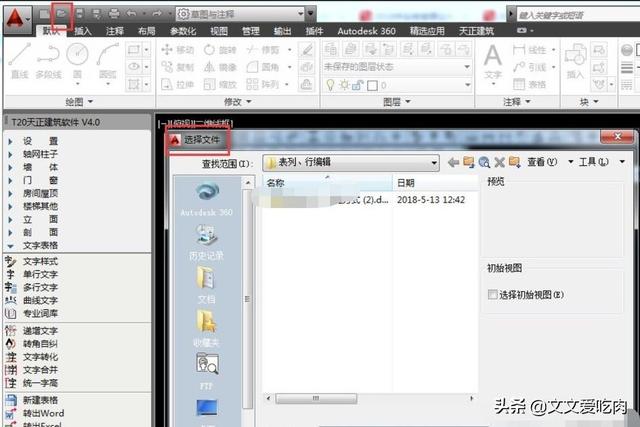The image size is (640, 427).
Task: Switch to the 插入 ribbon tab
Action: (x=83, y=31)
